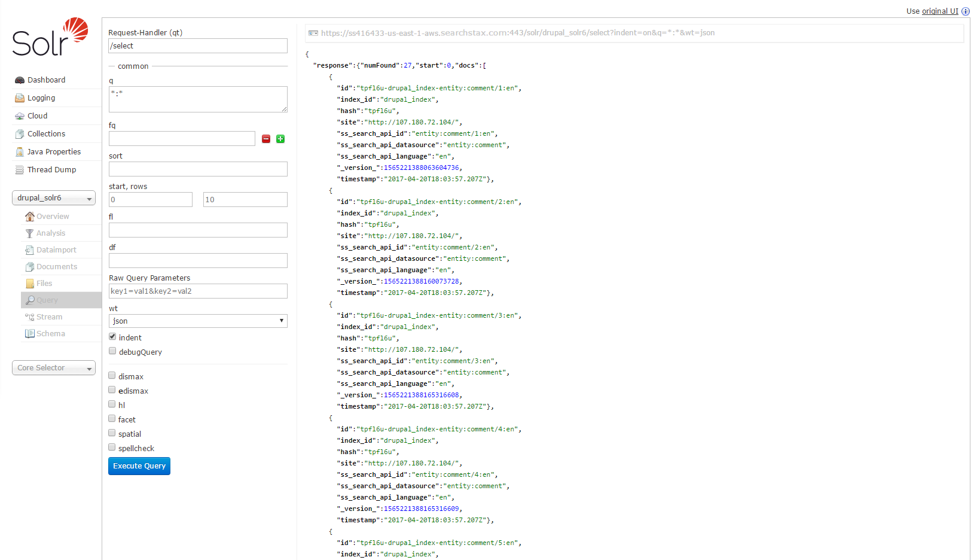
Task: Focus the Request-Handler /select field
Action: 198,46
